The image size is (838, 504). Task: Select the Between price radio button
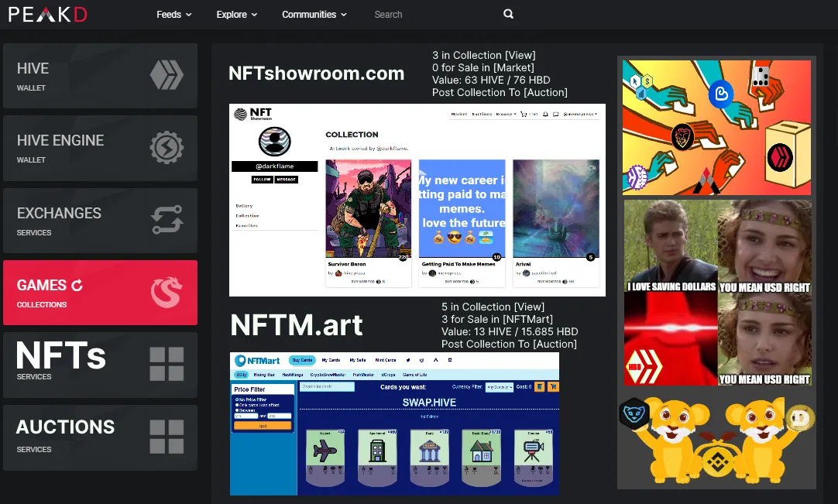pyautogui.click(x=237, y=410)
